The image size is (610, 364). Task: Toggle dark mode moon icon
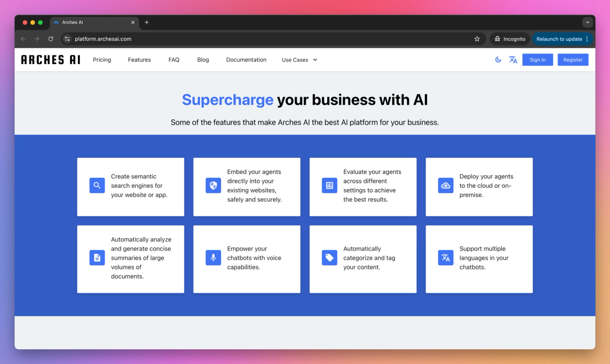coord(498,59)
